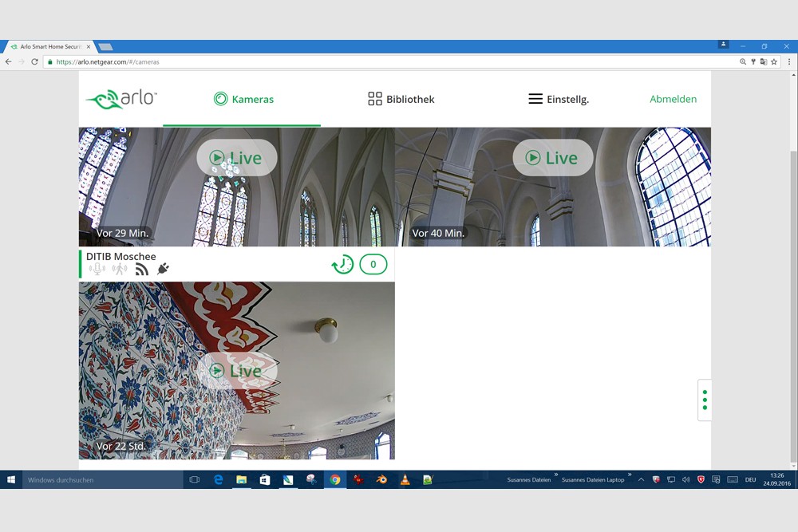798x532 pixels.
Task: Start Live view on the top-left camera
Action: [236, 158]
